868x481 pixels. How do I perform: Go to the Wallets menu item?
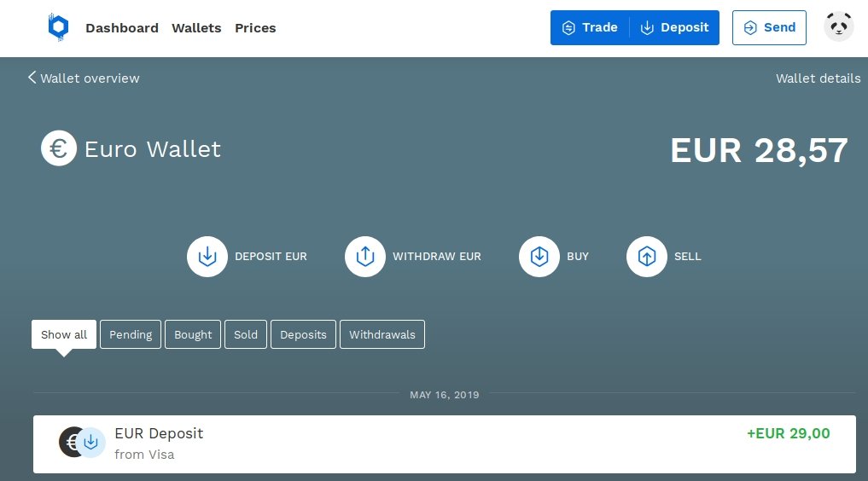point(196,28)
